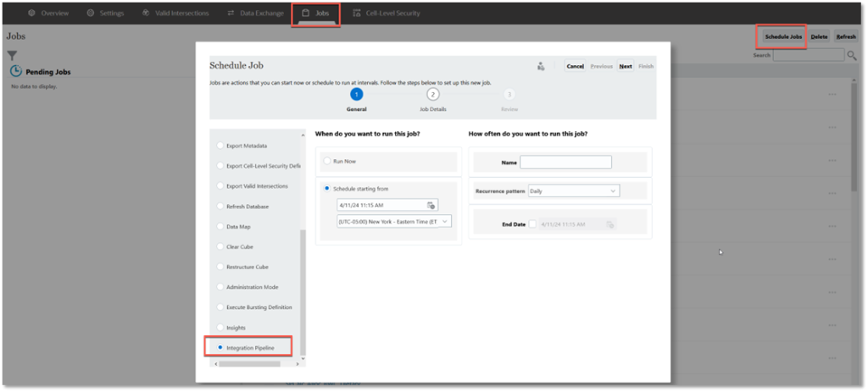Expand the Recurrence pattern dropdown
This screenshot has height=392, width=868.
573,191
